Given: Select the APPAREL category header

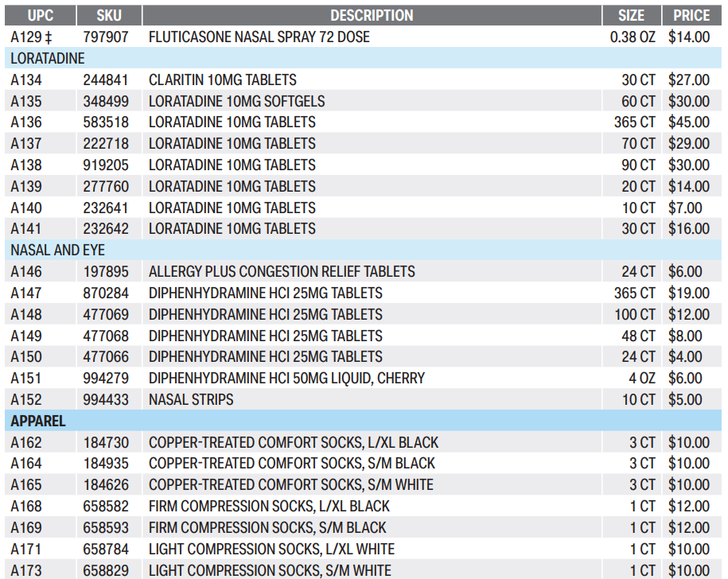Looking at the screenshot, I should click(38, 421).
